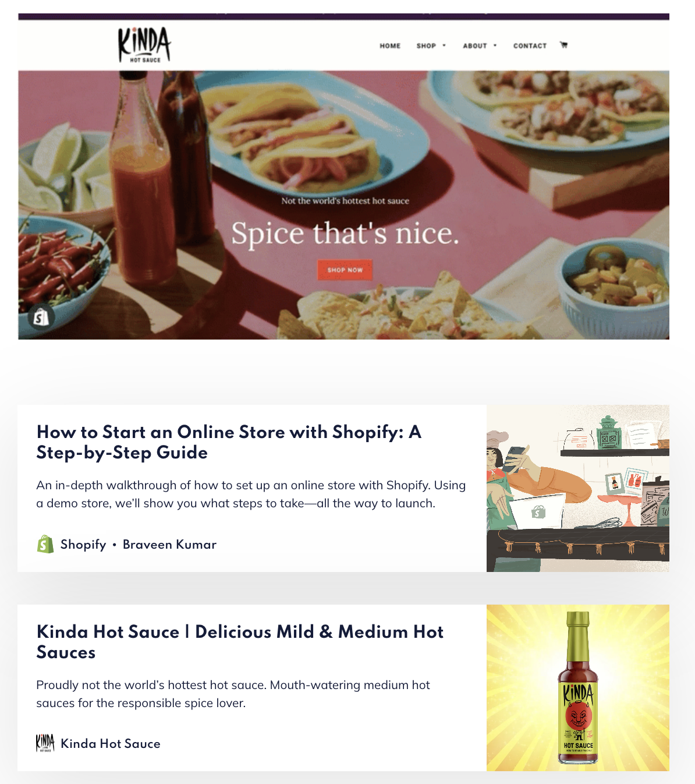Click the Shopify publisher name
Screen dimensions: 695x784
point(83,545)
